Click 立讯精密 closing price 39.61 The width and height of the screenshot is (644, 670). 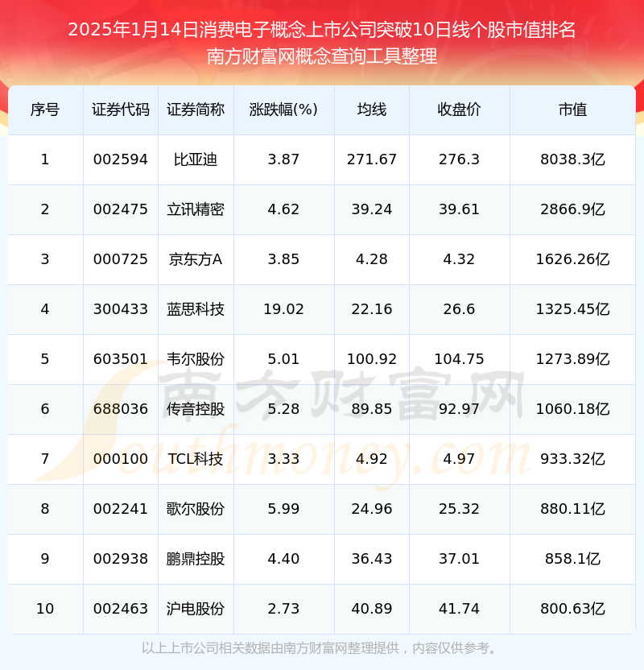click(459, 210)
